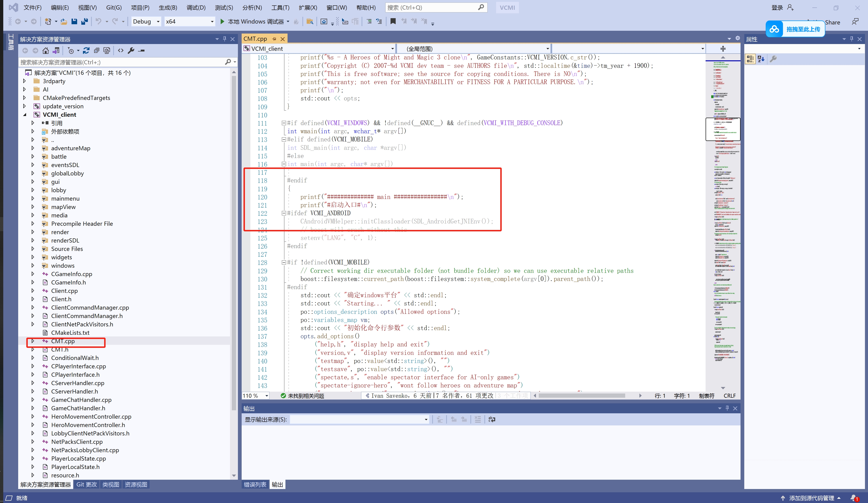Click the 搜索 (Ctrl+Q) search box
The height and width of the screenshot is (503, 868).
[x=436, y=8]
